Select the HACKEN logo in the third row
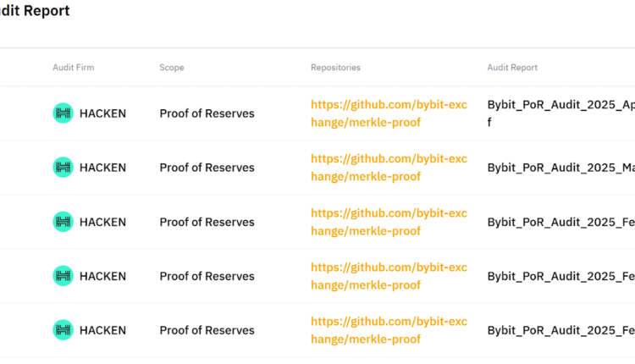This screenshot has width=635, height=364. click(x=63, y=222)
